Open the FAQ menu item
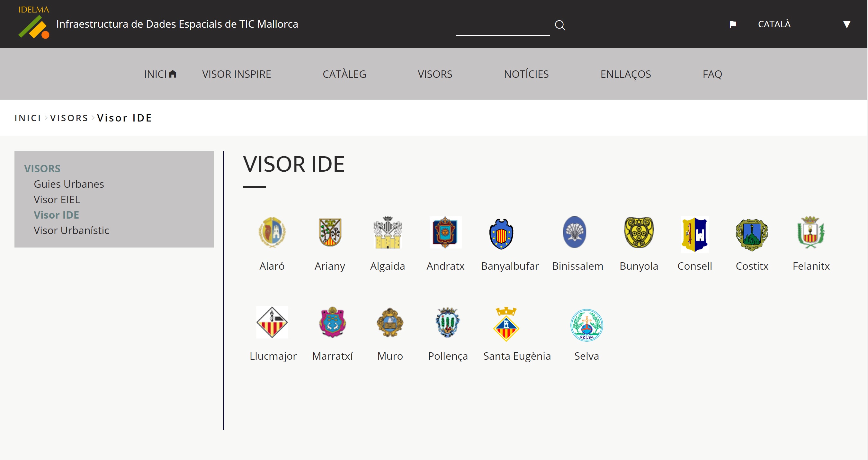The width and height of the screenshot is (868, 460). 712,74
